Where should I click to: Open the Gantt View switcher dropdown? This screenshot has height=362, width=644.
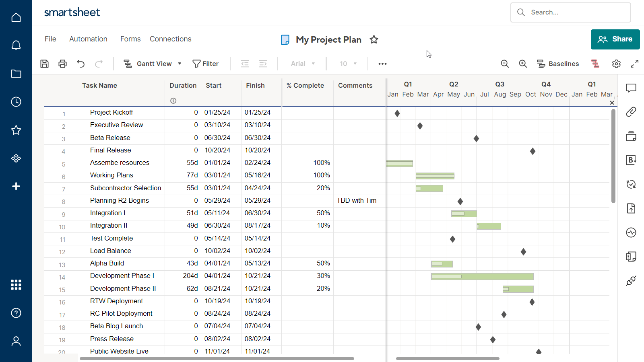pos(180,64)
